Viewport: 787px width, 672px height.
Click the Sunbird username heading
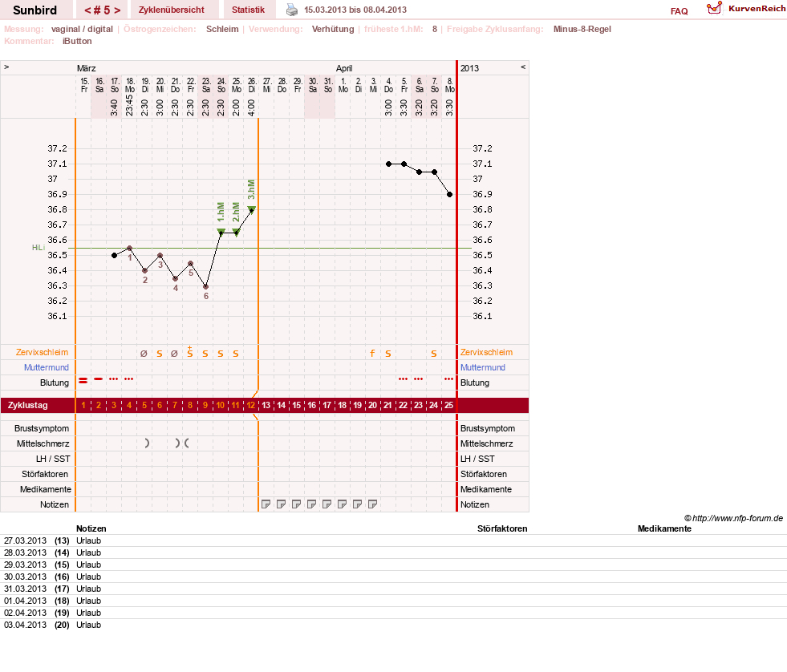click(x=34, y=10)
